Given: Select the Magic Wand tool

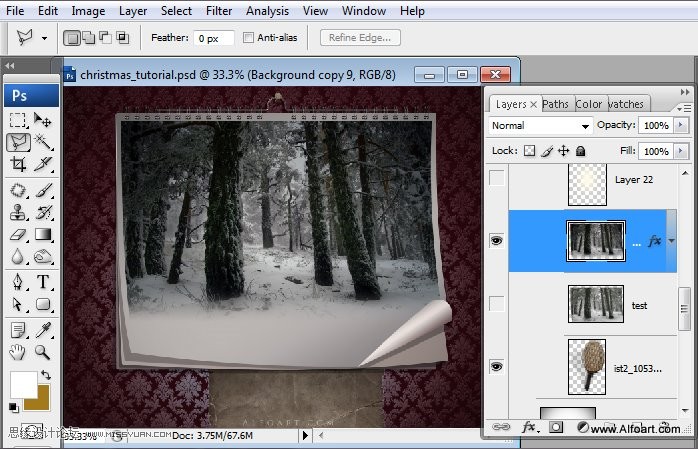Looking at the screenshot, I should coord(44,142).
